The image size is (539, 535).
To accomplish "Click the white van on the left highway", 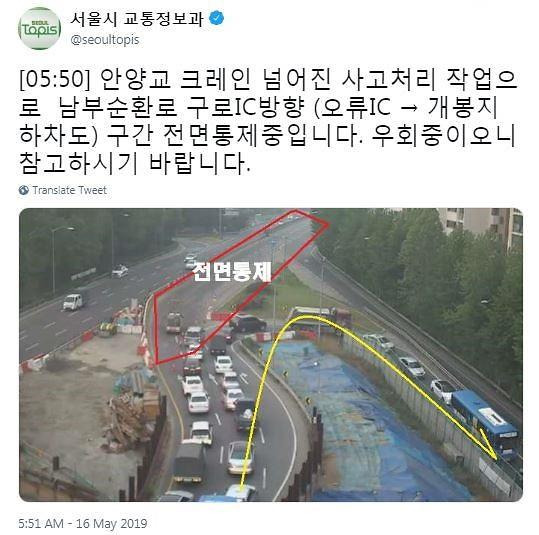I will 73,302.
